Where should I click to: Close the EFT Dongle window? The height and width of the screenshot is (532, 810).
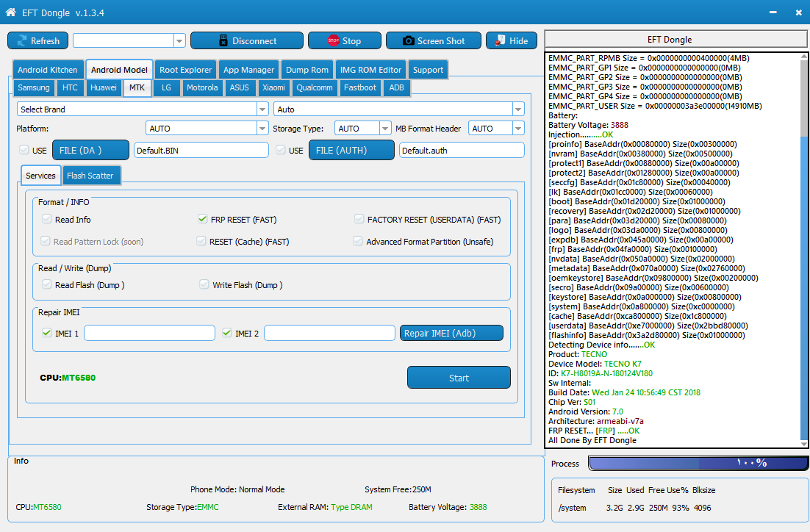(799, 12)
